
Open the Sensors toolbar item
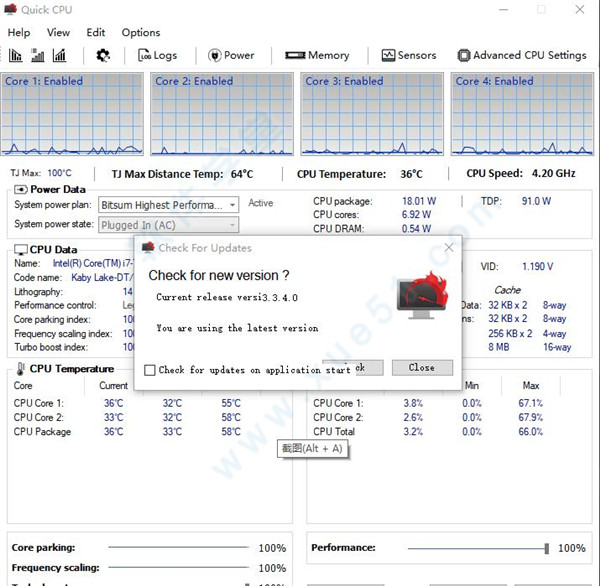click(409, 56)
